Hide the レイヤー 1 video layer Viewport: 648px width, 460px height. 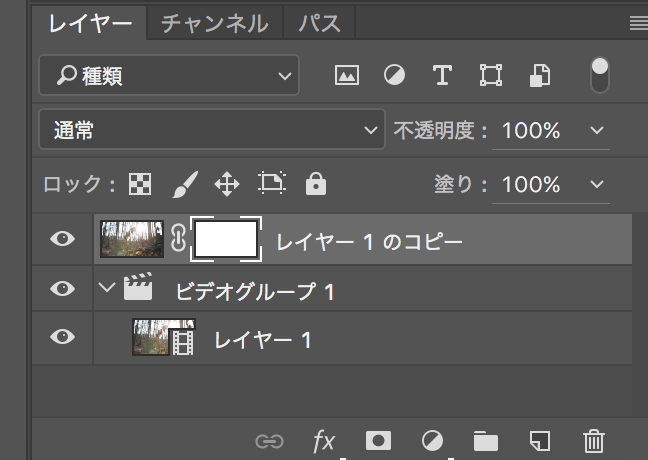[62, 337]
